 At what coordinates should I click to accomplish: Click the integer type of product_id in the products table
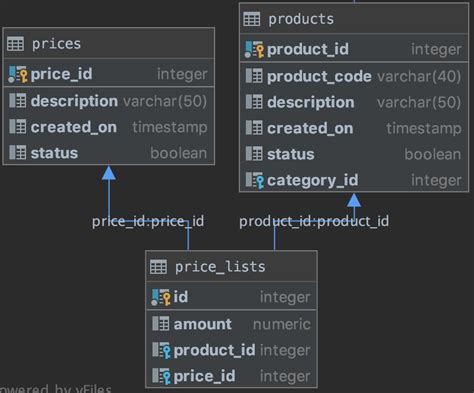tap(436, 50)
